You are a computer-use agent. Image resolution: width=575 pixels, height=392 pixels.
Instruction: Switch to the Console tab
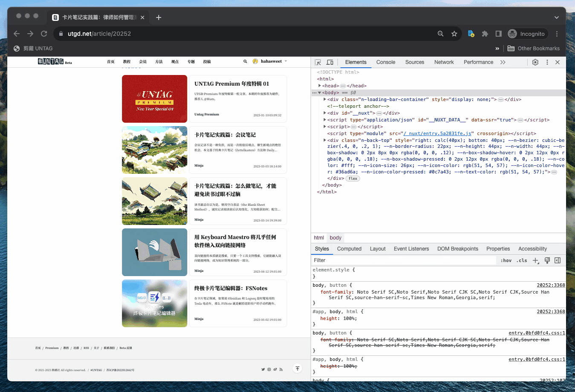[x=386, y=62]
